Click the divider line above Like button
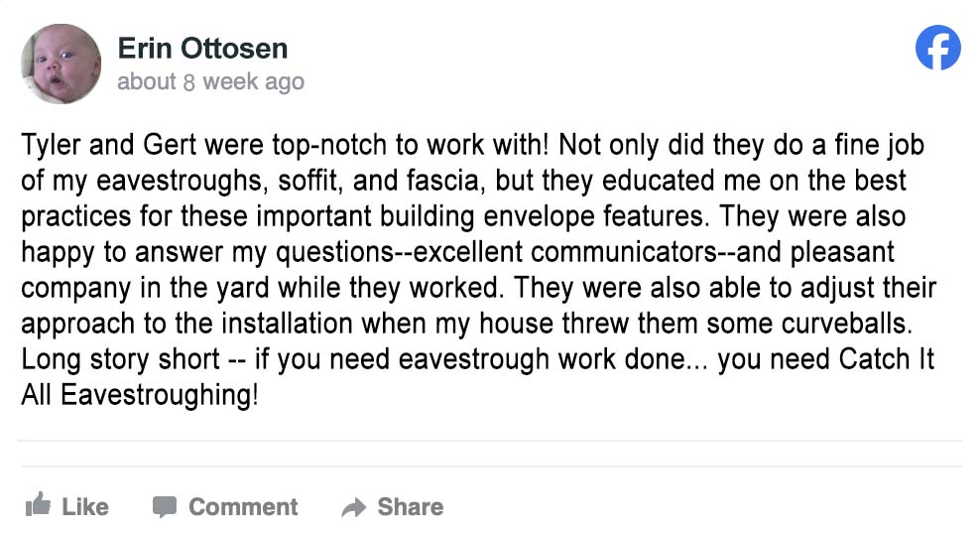The width and height of the screenshot is (980, 534). pos(490,467)
